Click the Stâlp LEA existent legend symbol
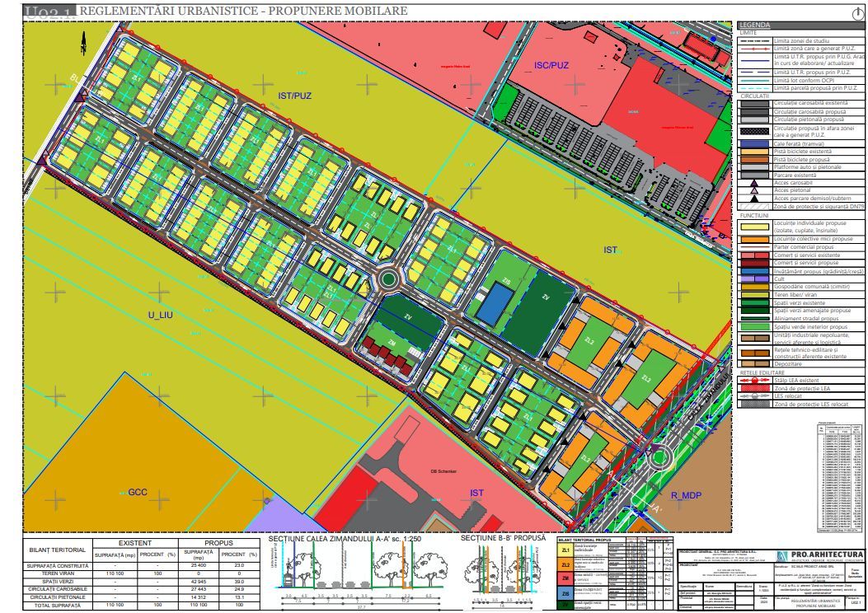The image size is (868, 613). [x=753, y=380]
